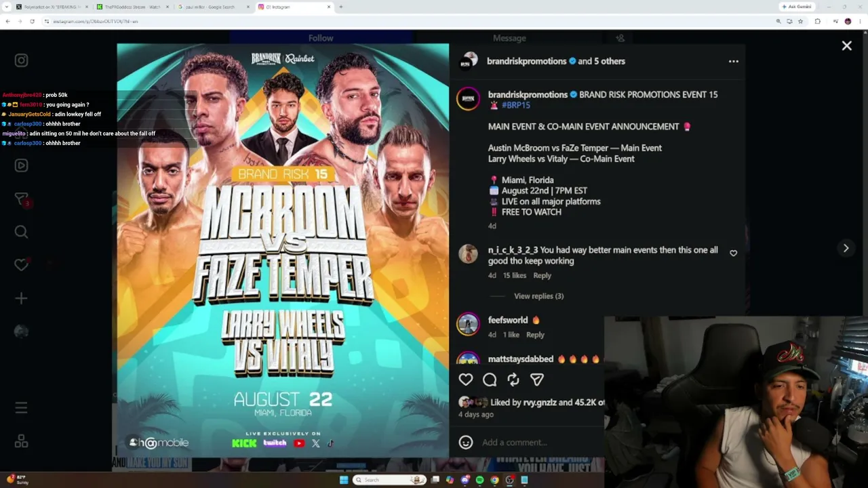Open the Windows Start menu
868x488 pixels.
pos(344,480)
